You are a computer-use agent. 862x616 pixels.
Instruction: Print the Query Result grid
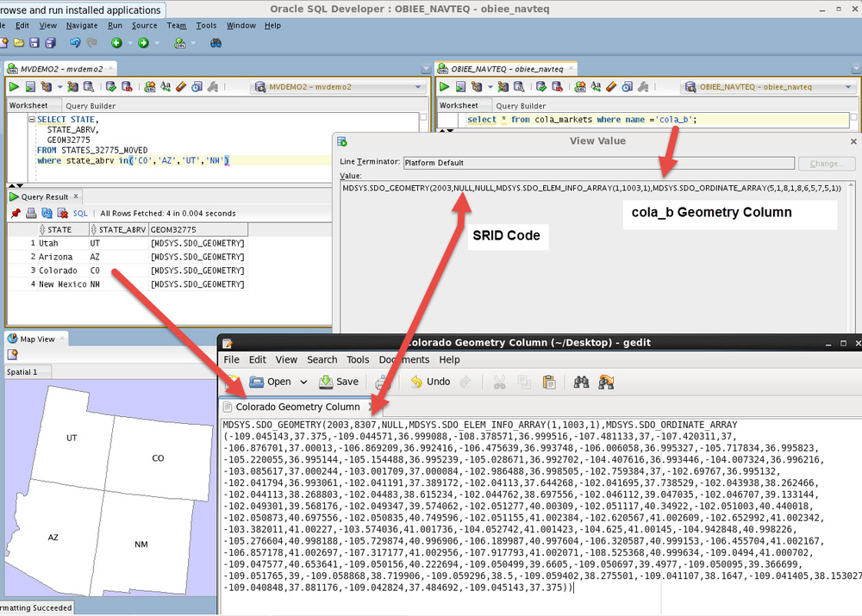(31, 213)
